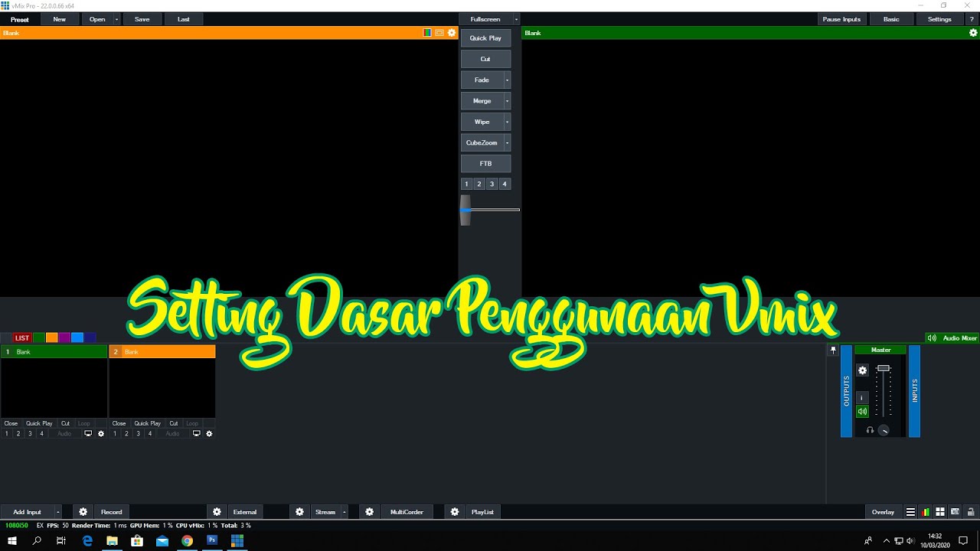Toggle overlay 1 on input 1

tap(7, 434)
